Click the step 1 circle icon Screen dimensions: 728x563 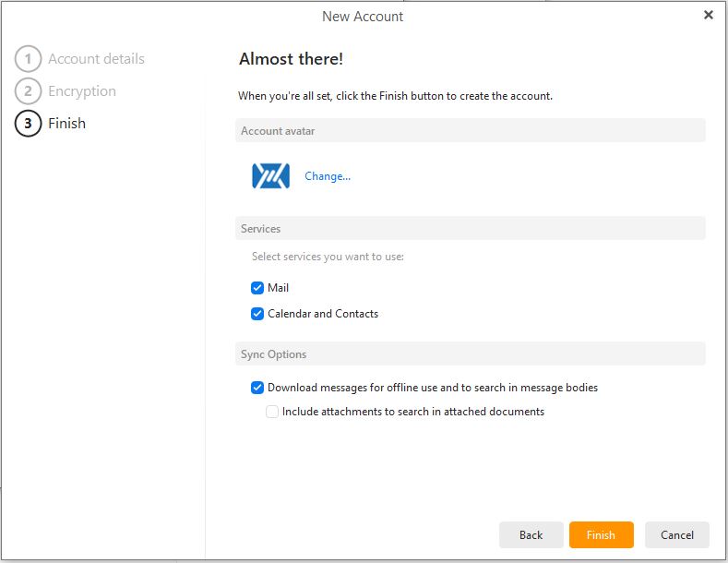pyautogui.click(x=28, y=59)
